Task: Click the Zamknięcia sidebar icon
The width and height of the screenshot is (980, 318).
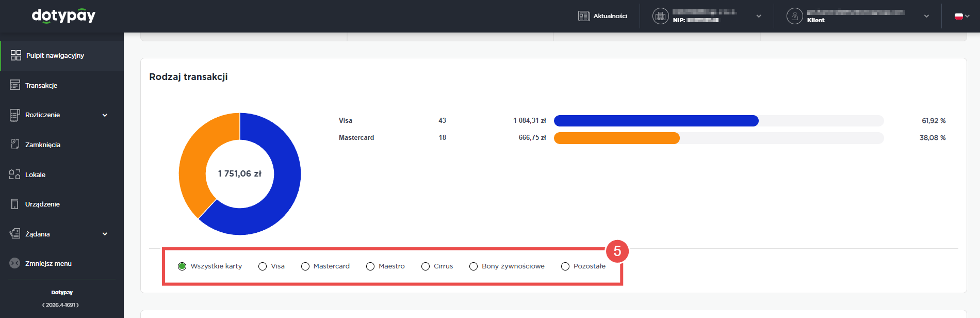Action: pos(15,145)
